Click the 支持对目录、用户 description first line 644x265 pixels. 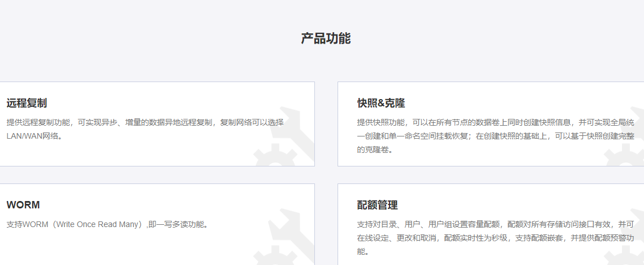click(x=495, y=224)
